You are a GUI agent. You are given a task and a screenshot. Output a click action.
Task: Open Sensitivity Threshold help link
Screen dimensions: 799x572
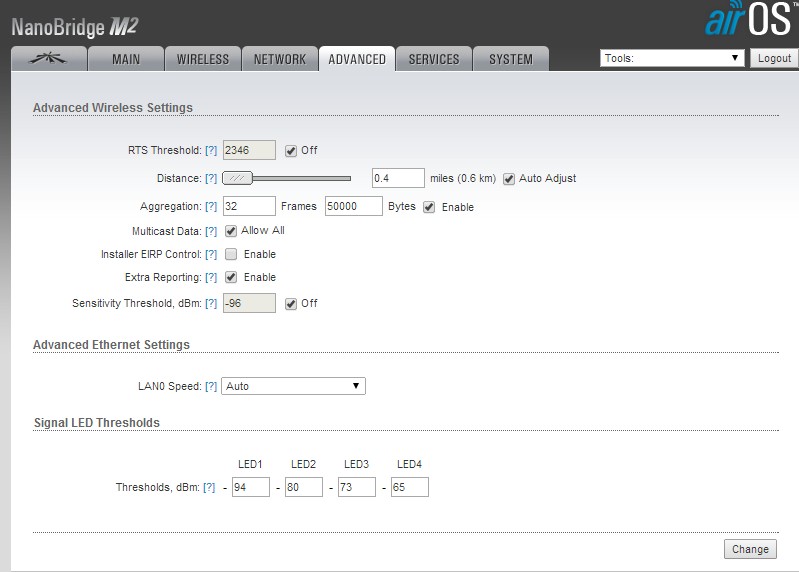coord(211,303)
